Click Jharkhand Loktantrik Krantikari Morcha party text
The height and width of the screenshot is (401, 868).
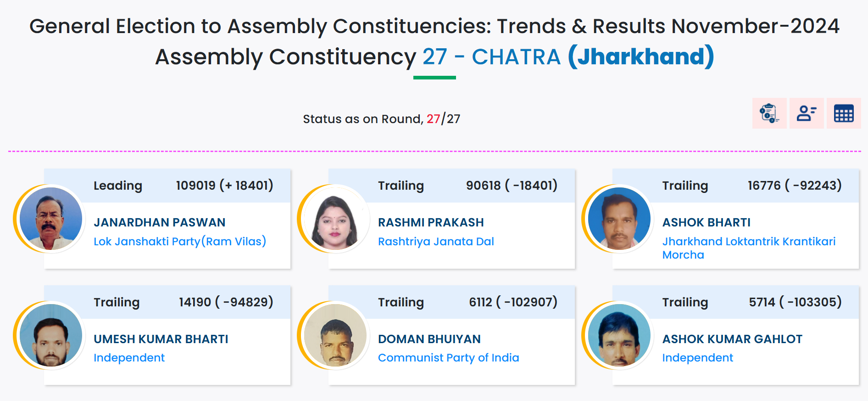(x=749, y=248)
